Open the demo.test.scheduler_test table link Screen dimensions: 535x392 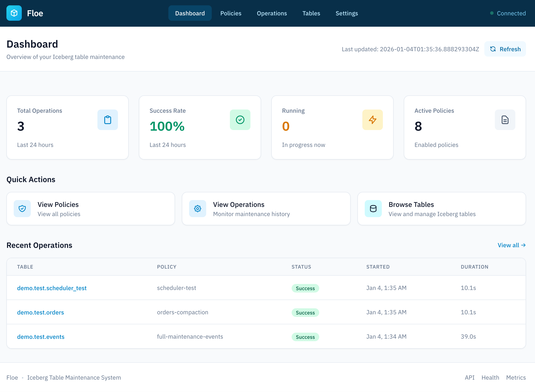pyautogui.click(x=52, y=288)
